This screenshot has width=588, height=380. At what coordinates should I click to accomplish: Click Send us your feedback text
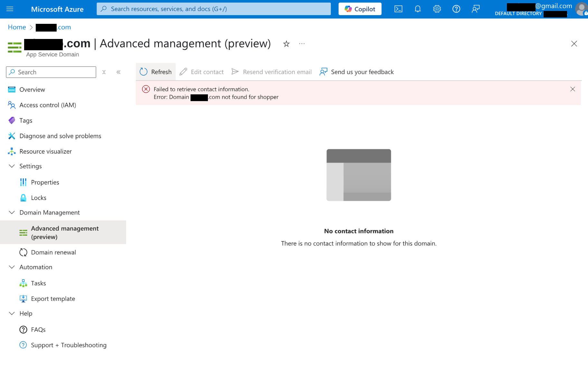[362, 72]
